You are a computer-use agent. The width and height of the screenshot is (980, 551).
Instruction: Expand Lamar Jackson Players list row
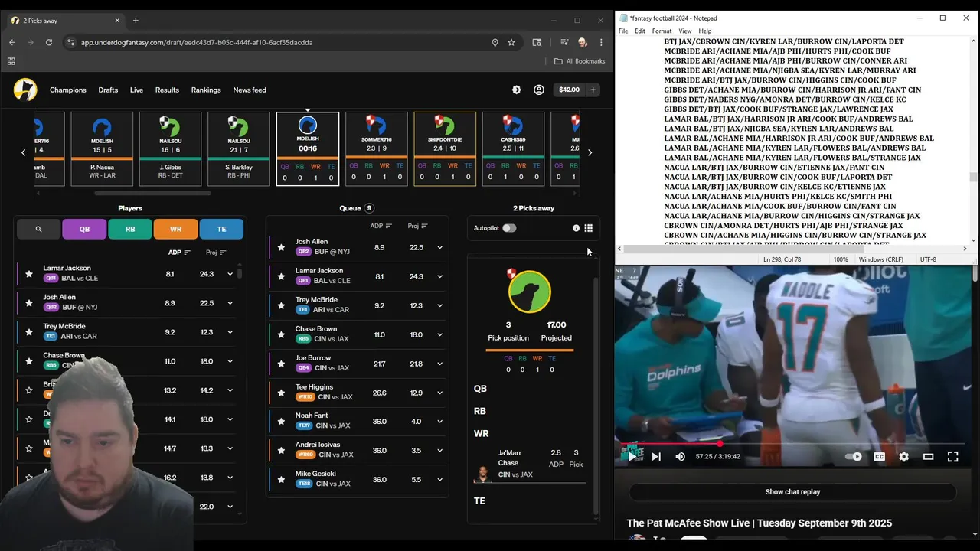point(230,274)
